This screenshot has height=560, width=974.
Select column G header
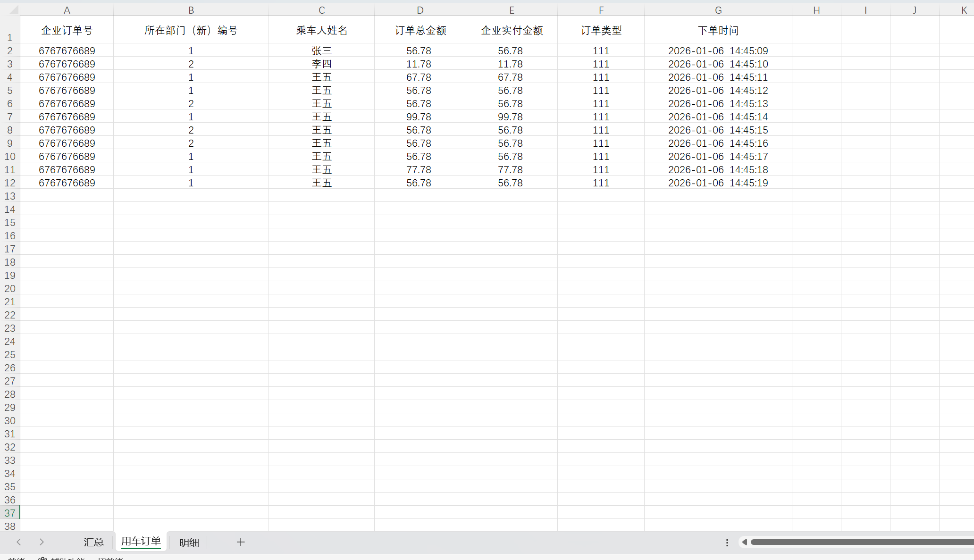pyautogui.click(x=718, y=10)
